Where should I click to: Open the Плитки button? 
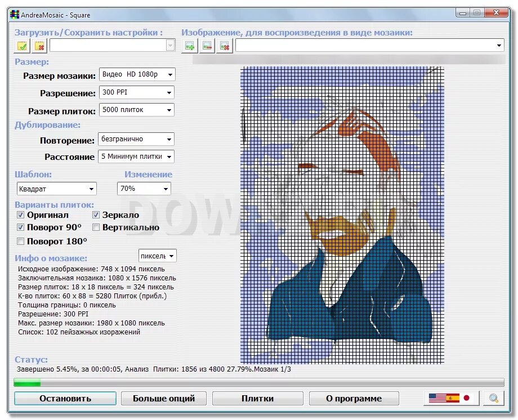(x=258, y=399)
